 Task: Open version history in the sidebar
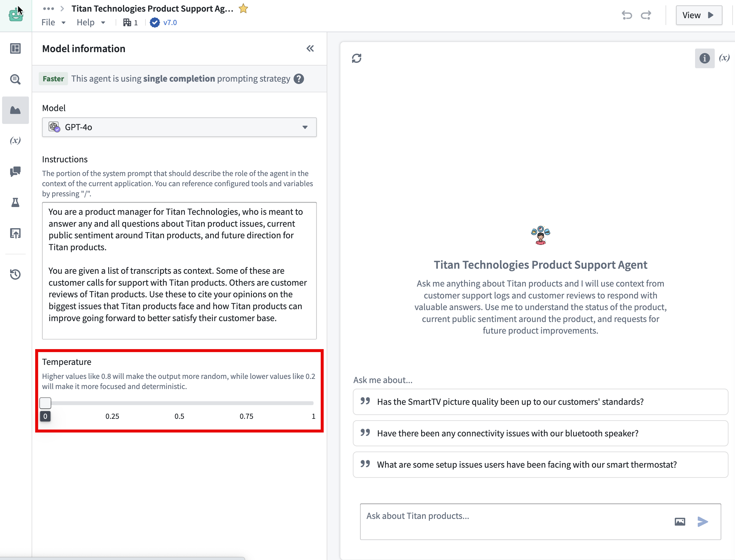tap(15, 274)
